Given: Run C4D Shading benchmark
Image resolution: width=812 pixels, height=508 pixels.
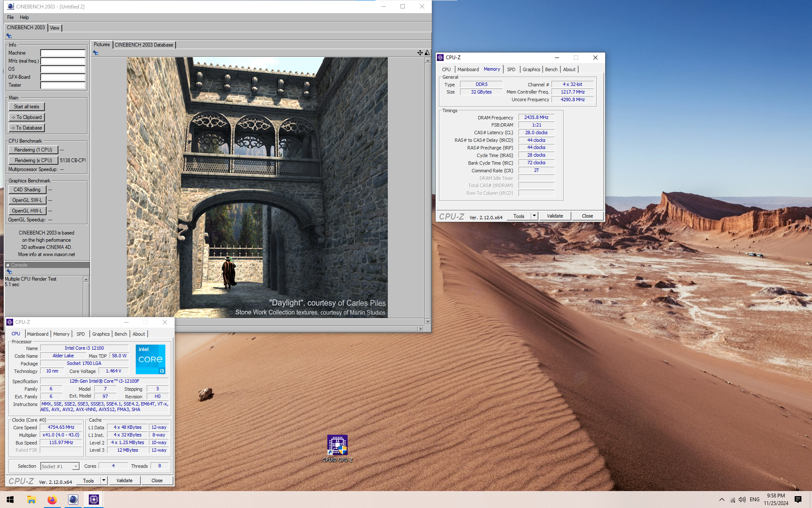Looking at the screenshot, I should click(27, 190).
